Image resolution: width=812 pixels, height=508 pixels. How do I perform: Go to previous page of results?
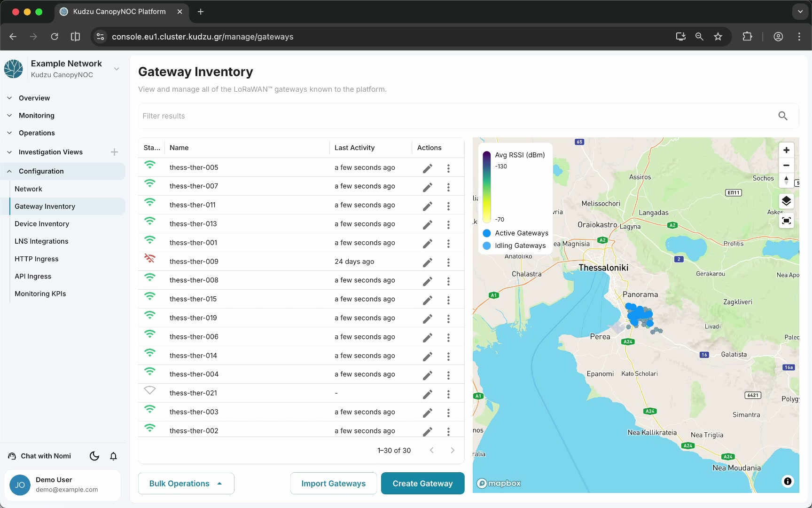tap(431, 450)
